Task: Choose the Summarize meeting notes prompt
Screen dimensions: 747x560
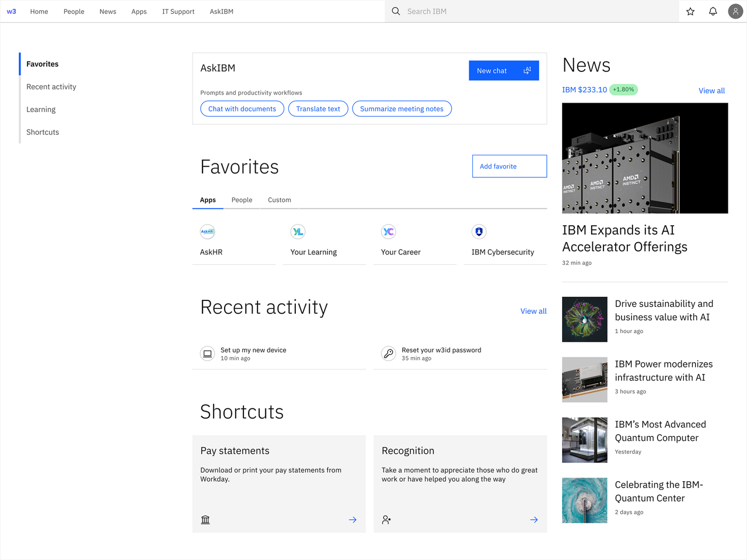Action: [x=402, y=109]
